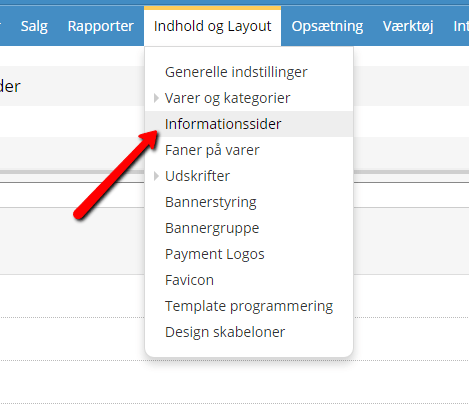The width and height of the screenshot is (469, 420).
Task: Expand the Udskrifter submenu arrow
Action: 156,176
